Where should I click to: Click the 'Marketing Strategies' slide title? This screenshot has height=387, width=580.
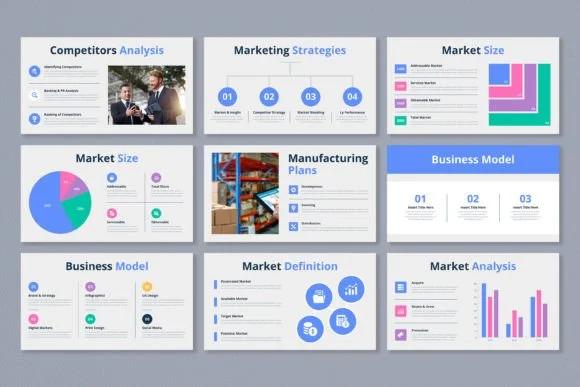[x=290, y=50]
